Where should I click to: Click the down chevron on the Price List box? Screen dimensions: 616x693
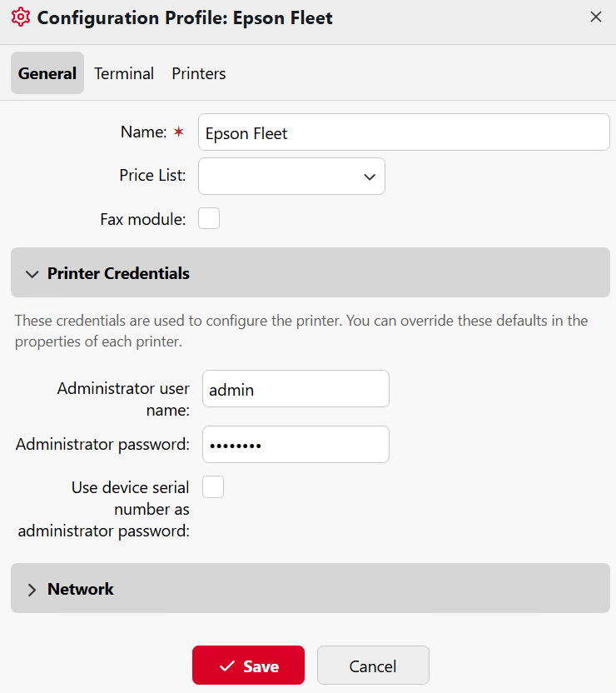coord(369,177)
